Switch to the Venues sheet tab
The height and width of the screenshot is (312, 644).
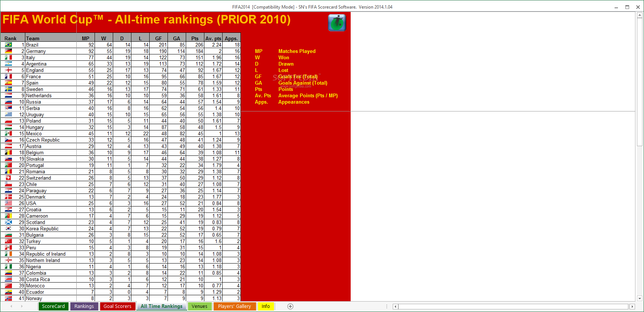click(200, 306)
